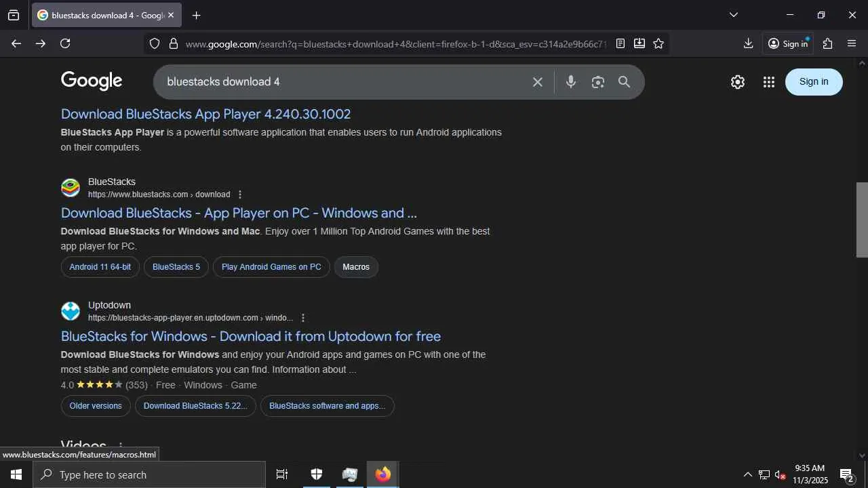This screenshot has height=488, width=868.
Task: Click the BlueStacks site name text
Action: [x=112, y=182]
